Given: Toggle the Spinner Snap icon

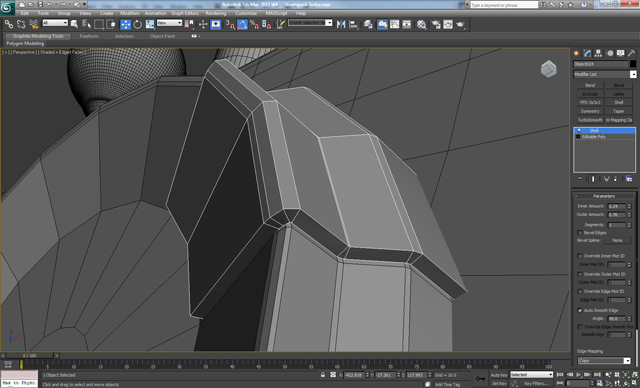Looking at the screenshot, I should pyautogui.click(x=267, y=24).
